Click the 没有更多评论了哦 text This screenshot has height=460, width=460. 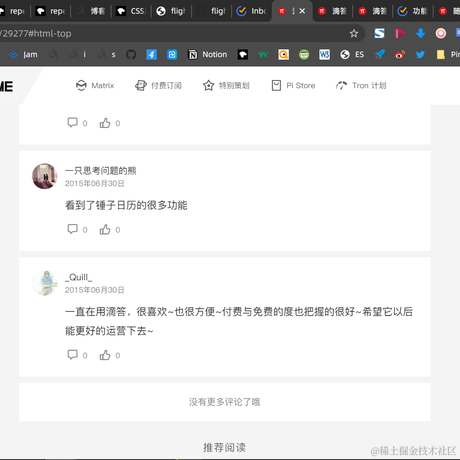click(225, 402)
